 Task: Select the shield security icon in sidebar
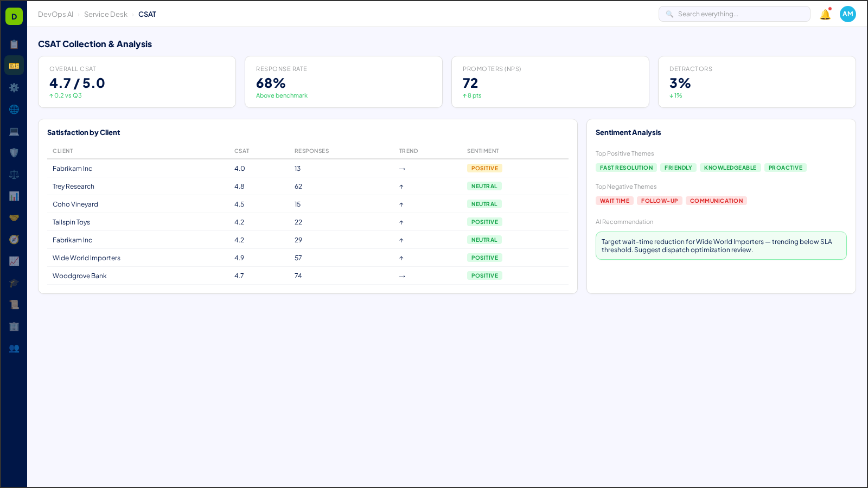[14, 152]
